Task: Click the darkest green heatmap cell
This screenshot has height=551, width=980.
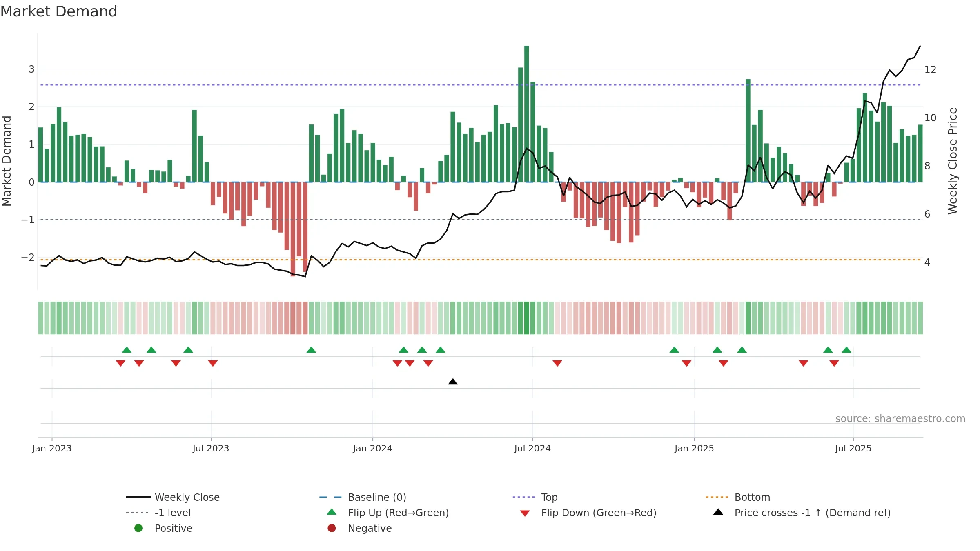Action: [x=526, y=318]
